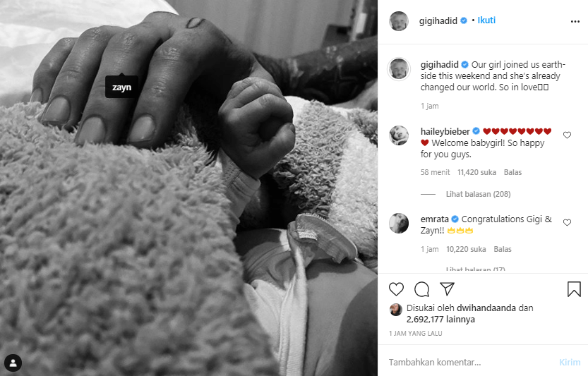Click the tagged people icon on photo
Viewport: 588px width, 376px height.
(13, 363)
